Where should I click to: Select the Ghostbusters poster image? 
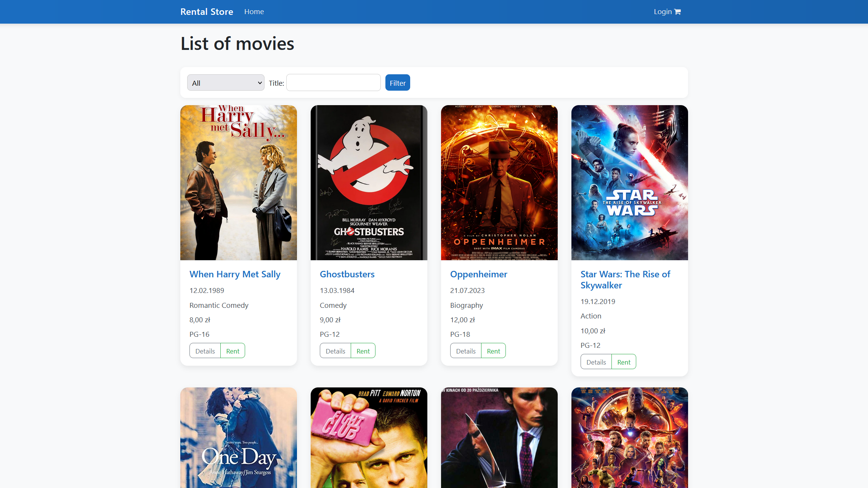[x=369, y=182]
